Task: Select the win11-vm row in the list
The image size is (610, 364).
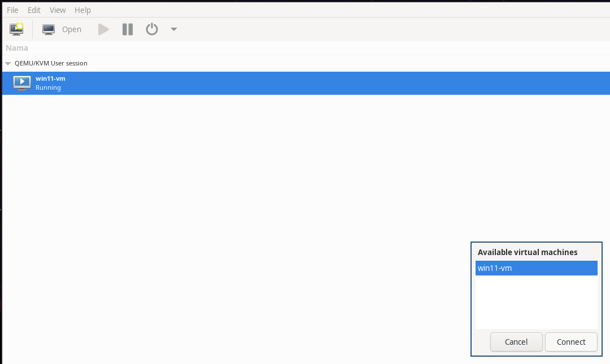Action: [306, 83]
